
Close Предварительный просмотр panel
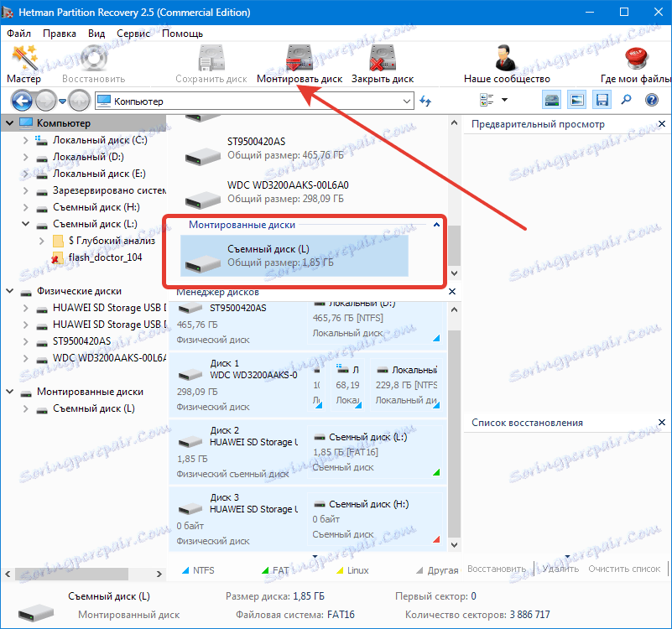662,124
